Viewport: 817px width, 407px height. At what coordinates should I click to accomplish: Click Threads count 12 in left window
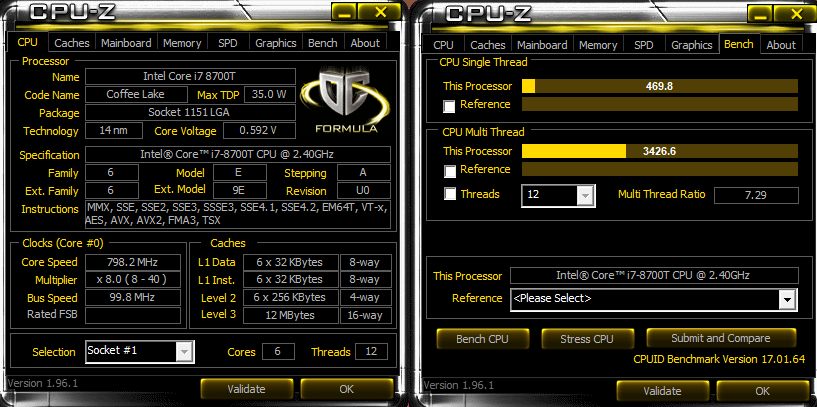(x=372, y=352)
